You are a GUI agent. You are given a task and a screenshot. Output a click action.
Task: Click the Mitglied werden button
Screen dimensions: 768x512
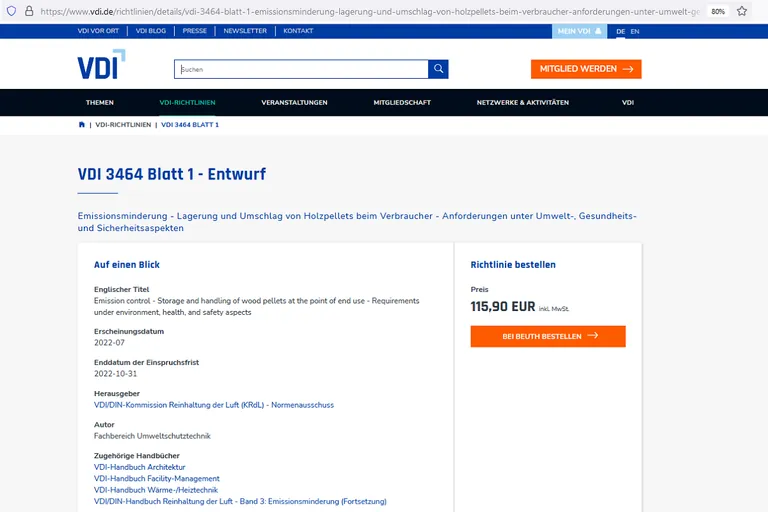[x=586, y=69]
